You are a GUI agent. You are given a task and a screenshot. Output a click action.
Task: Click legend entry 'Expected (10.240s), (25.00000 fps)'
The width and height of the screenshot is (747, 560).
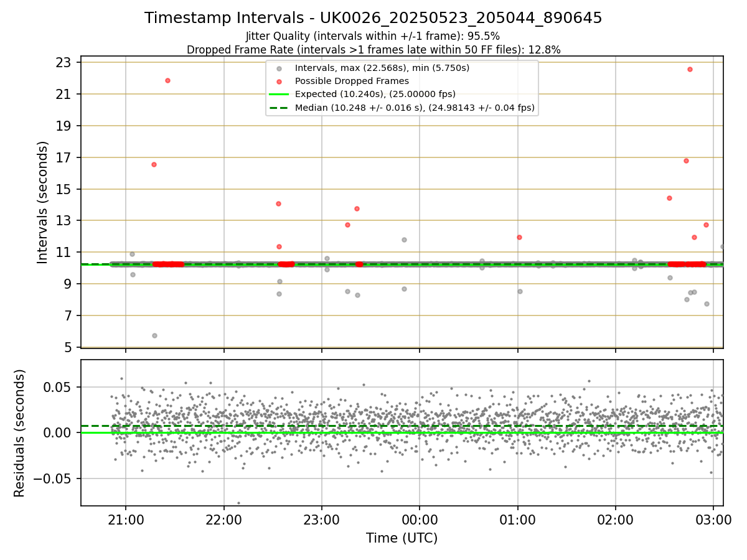pos(375,94)
